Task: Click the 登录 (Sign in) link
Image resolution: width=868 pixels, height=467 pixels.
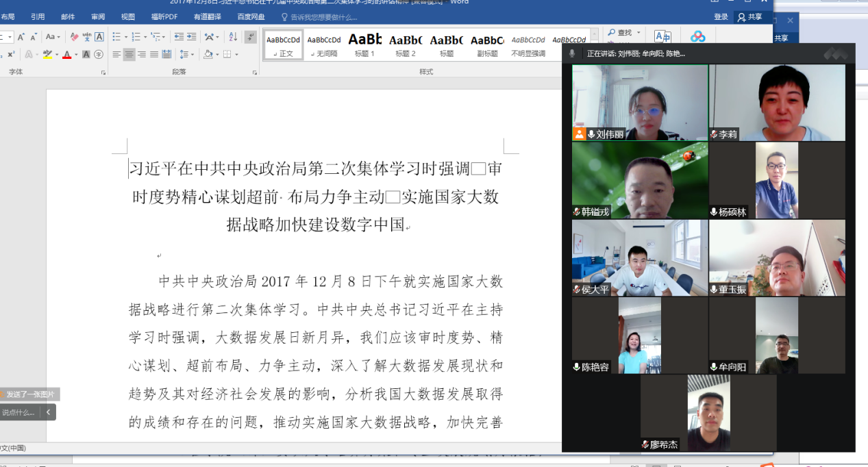Action: point(721,17)
